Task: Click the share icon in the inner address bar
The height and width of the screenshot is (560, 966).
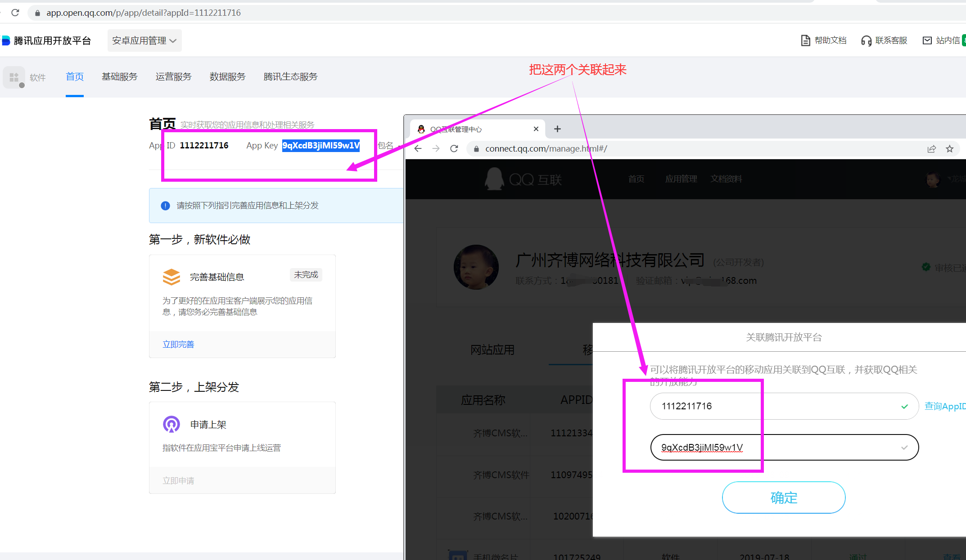Action: [931, 149]
